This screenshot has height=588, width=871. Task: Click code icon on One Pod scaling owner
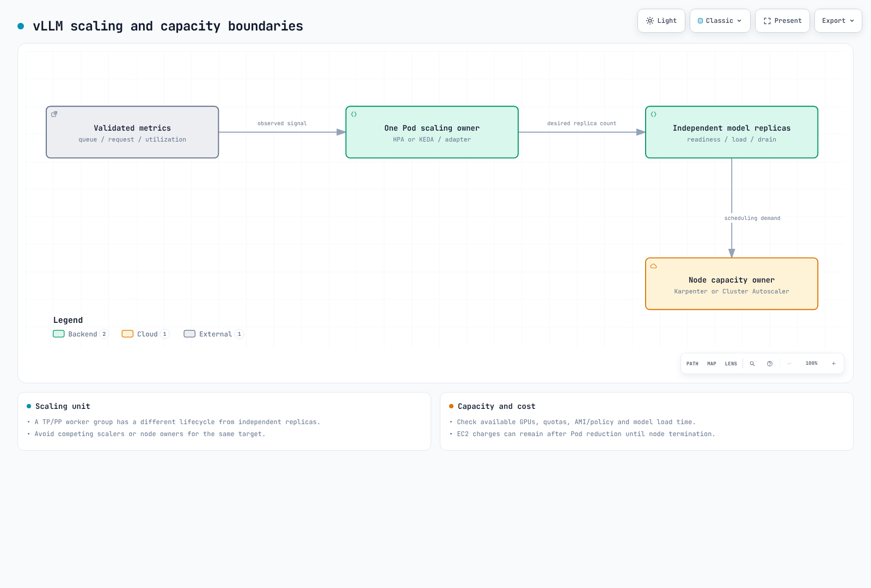coord(354,114)
